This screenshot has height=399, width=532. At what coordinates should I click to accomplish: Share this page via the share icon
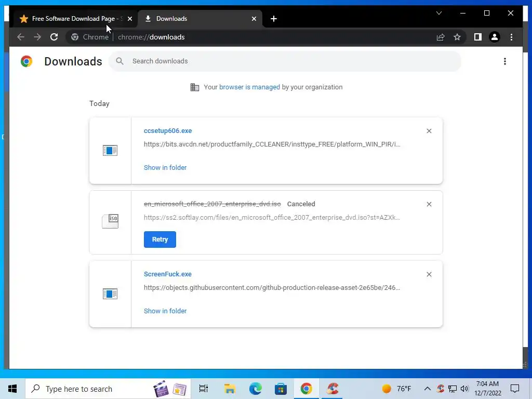(441, 37)
